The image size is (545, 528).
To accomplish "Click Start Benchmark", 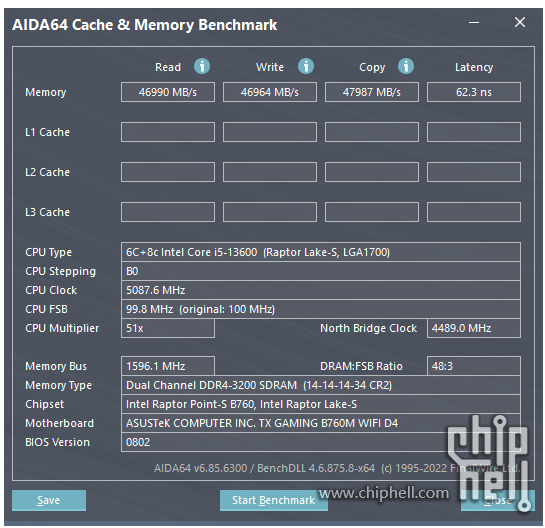I will (274, 500).
